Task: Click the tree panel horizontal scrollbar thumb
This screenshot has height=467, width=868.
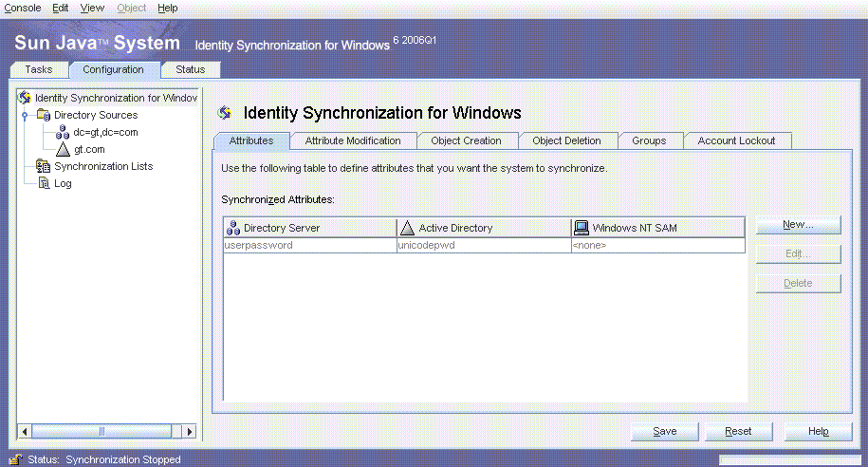Action: [x=102, y=432]
